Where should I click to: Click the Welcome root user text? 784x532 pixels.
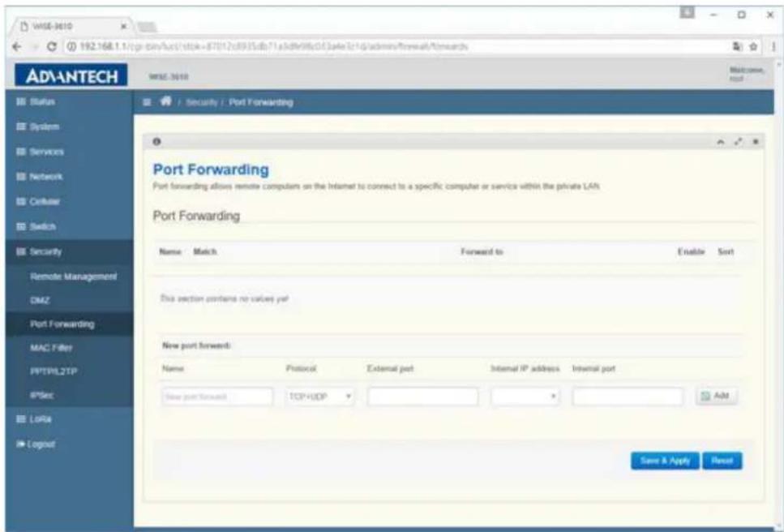point(746,74)
